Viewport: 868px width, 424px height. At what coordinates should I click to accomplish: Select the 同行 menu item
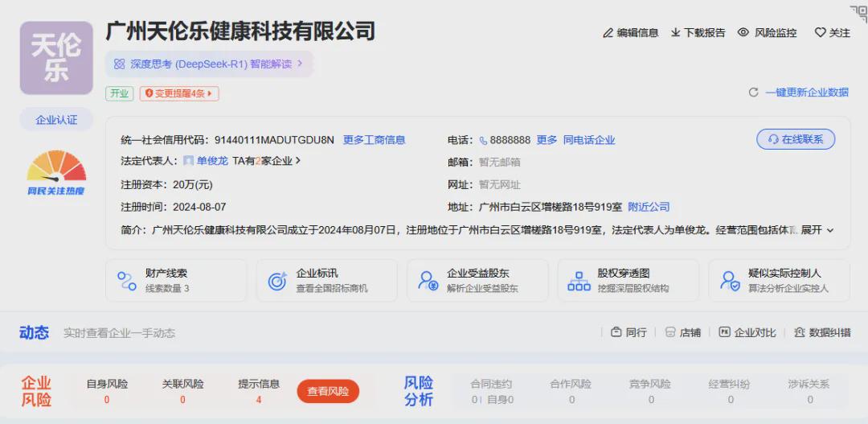click(x=628, y=332)
